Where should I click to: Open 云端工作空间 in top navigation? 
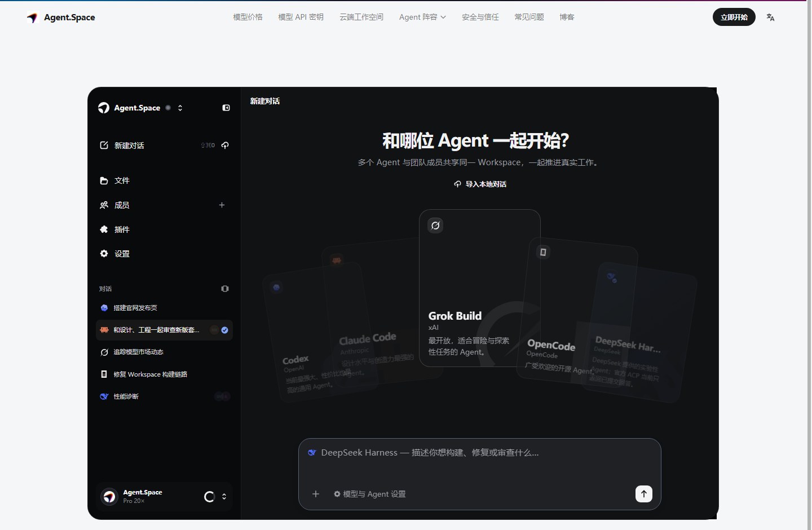[361, 17]
